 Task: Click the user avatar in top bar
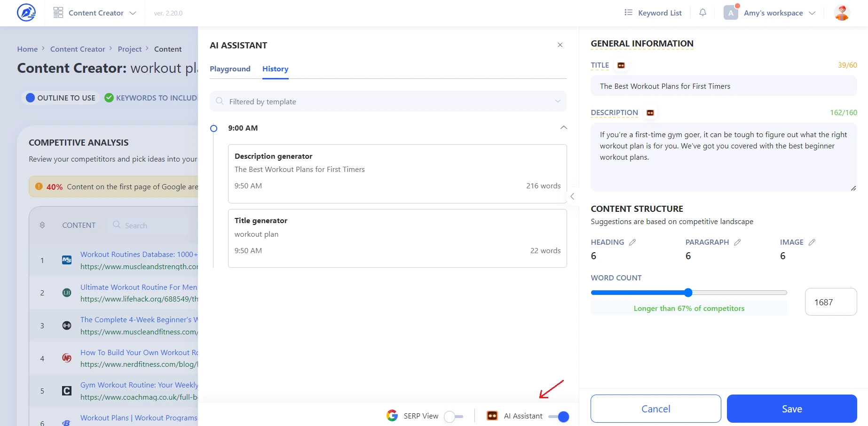click(x=841, y=13)
